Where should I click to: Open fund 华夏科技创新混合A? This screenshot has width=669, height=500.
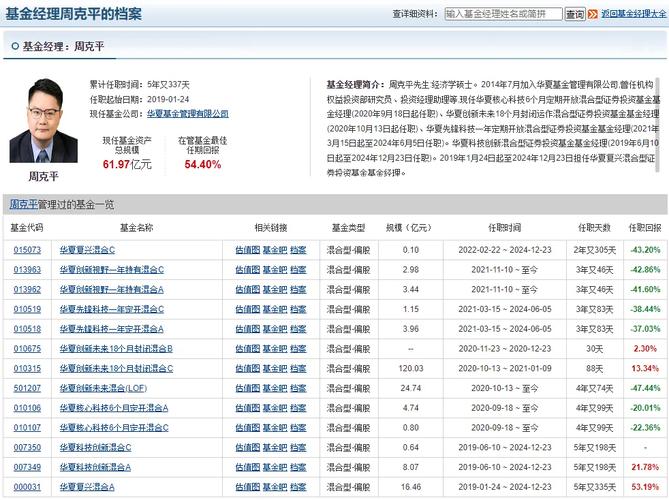96,468
